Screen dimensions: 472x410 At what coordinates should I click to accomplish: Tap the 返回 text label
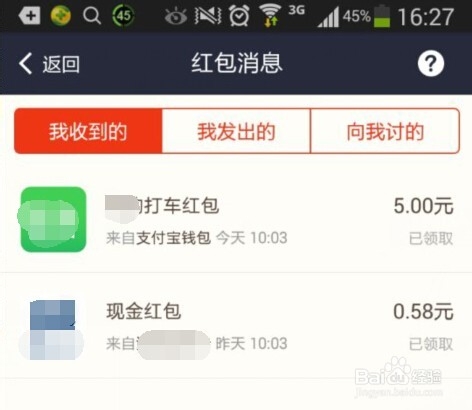point(61,64)
